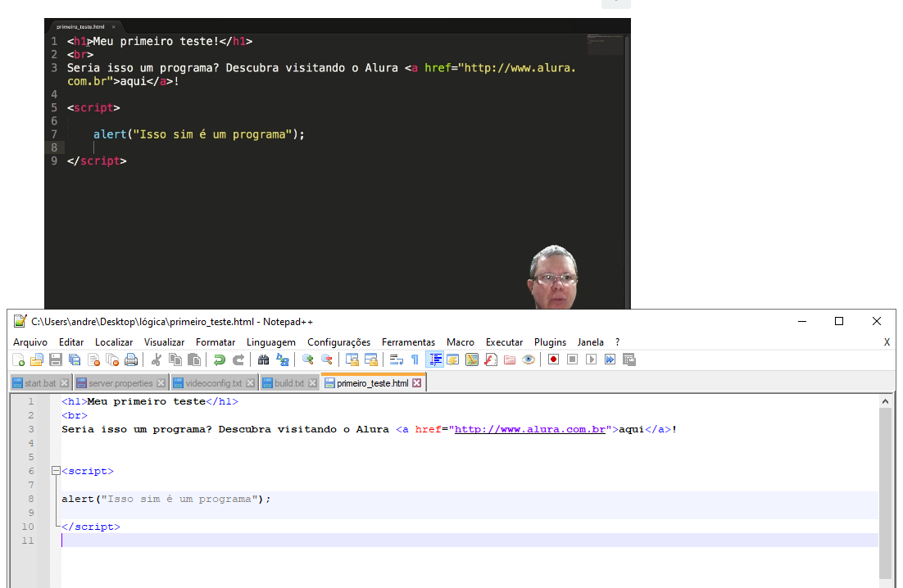The height and width of the screenshot is (588, 903).
Task: Click the Print icon in toolbar
Action: click(131, 360)
